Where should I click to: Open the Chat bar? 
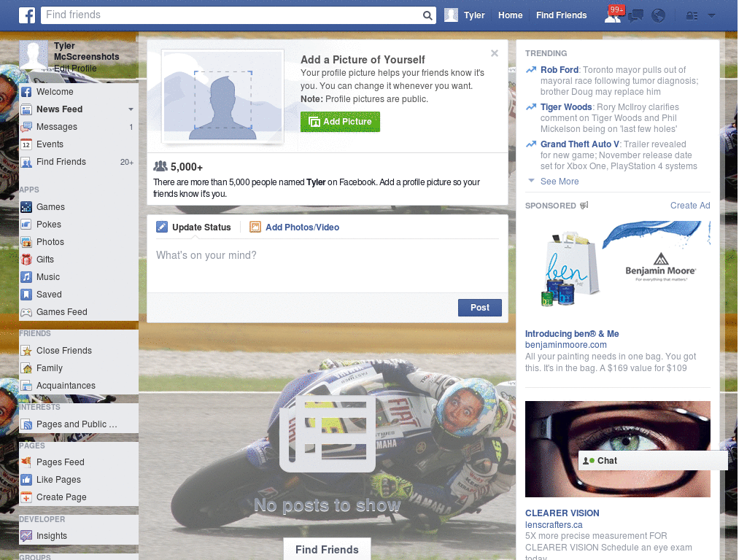tap(653, 461)
